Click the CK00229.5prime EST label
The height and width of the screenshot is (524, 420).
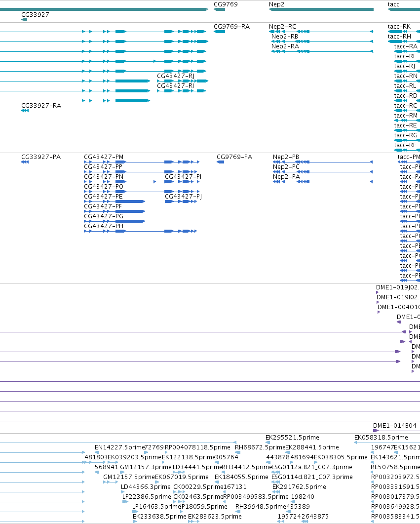pyautogui.click(x=198, y=487)
